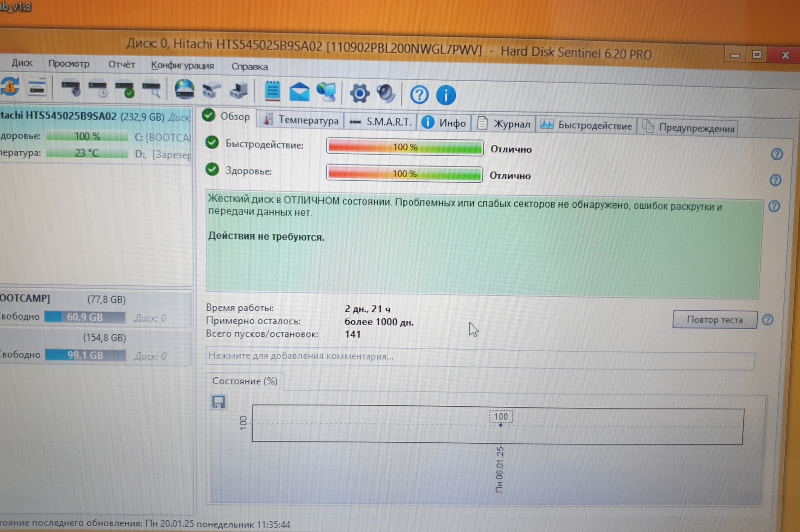Click the disk list panel toolbar icon
This screenshot has height=532, width=800.
[x=37, y=88]
